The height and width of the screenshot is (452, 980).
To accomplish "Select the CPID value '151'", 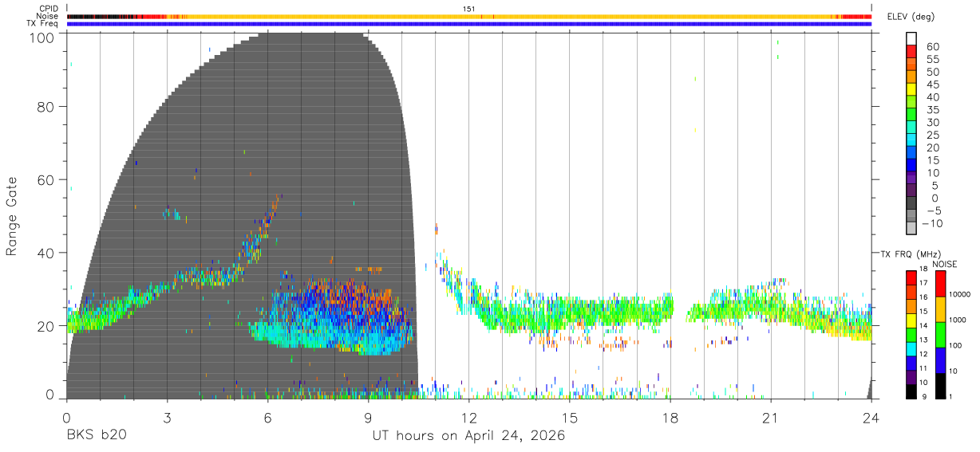I will click(x=469, y=9).
